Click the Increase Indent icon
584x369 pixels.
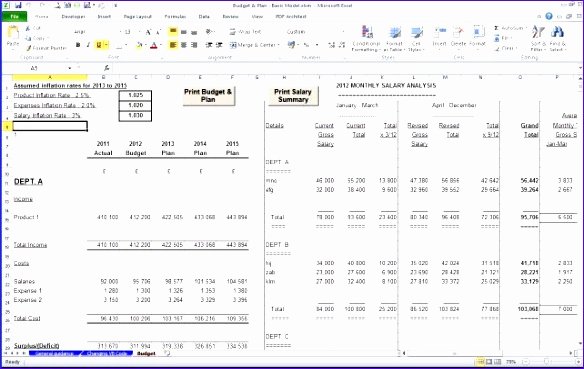219,45
